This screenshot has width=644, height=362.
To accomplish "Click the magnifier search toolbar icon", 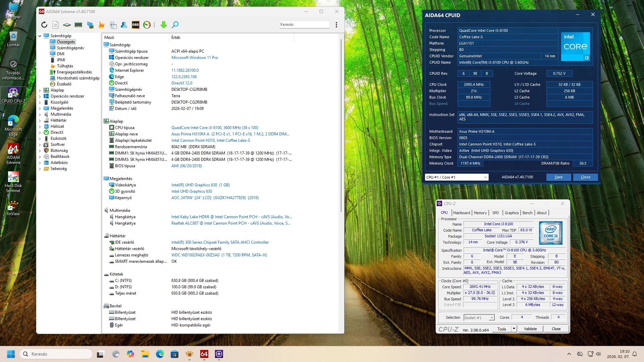I will tap(175, 24).
